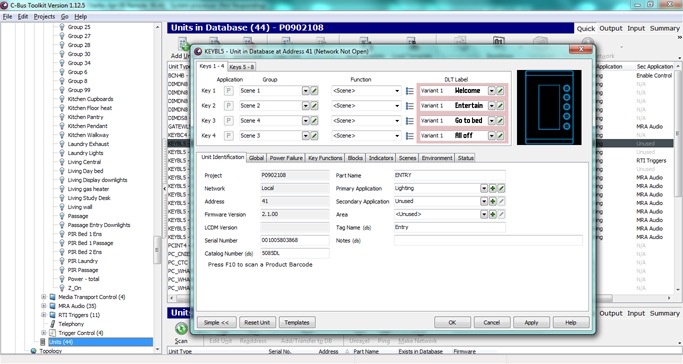Open Key 2 function details list icon

409,106
